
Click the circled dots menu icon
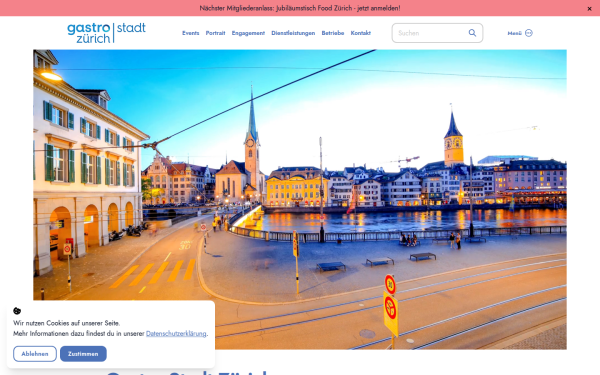[529, 33]
